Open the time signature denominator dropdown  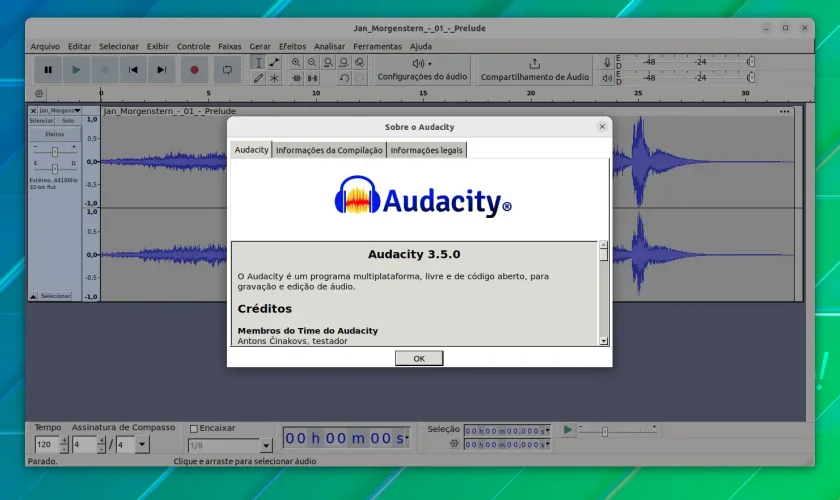141,444
